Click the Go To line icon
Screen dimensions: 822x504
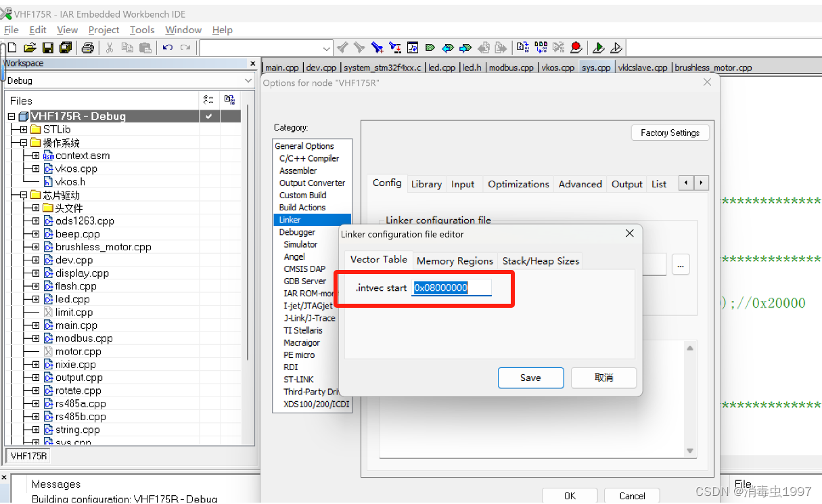(x=413, y=47)
